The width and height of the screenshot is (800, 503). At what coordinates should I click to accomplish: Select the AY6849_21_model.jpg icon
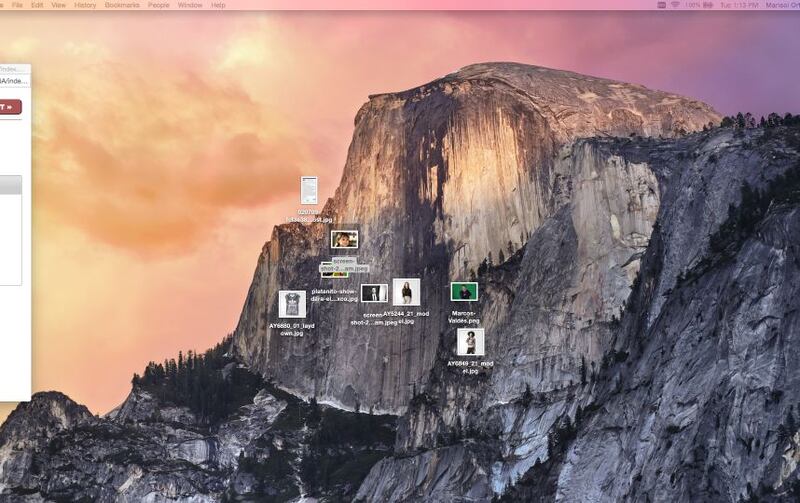click(x=470, y=342)
